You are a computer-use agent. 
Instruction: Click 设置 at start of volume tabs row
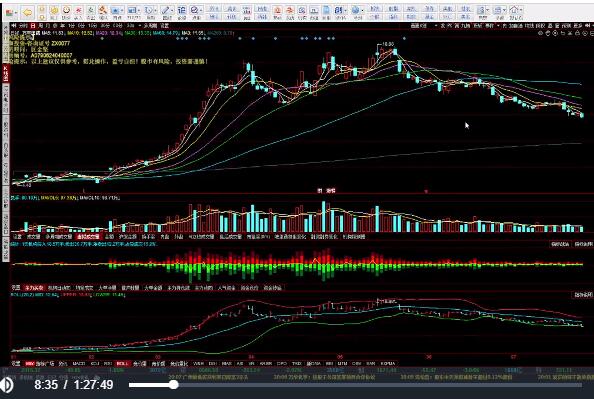[17, 236]
